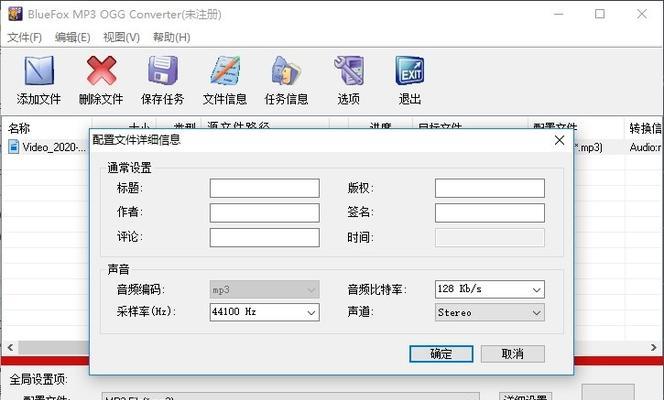Open the 文件(F) menu

[24, 37]
